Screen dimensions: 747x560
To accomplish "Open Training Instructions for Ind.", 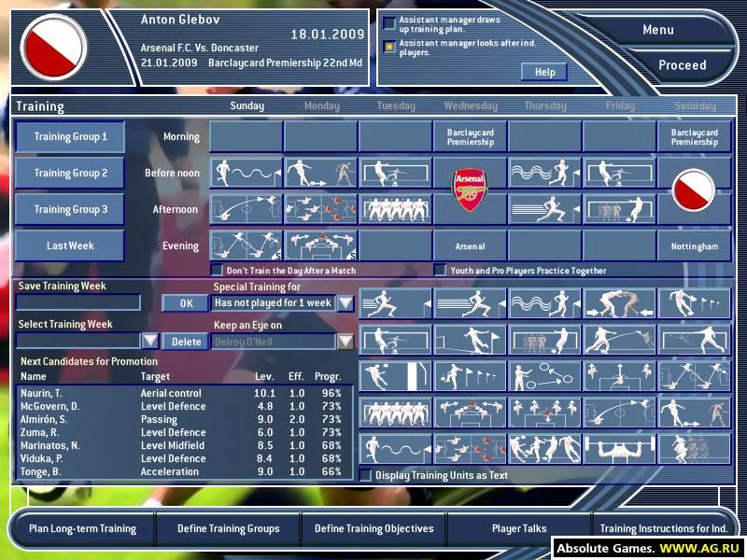I will point(664,528).
